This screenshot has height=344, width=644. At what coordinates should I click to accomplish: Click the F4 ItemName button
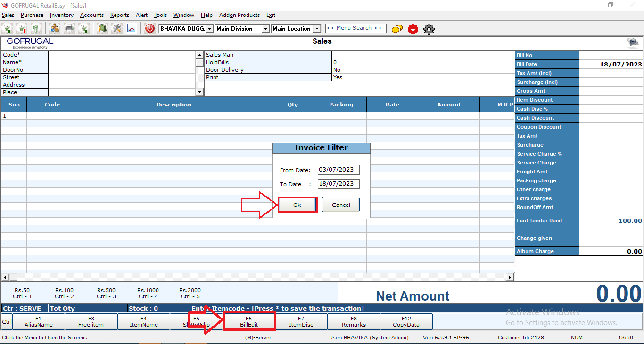click(x=143, y=321)
